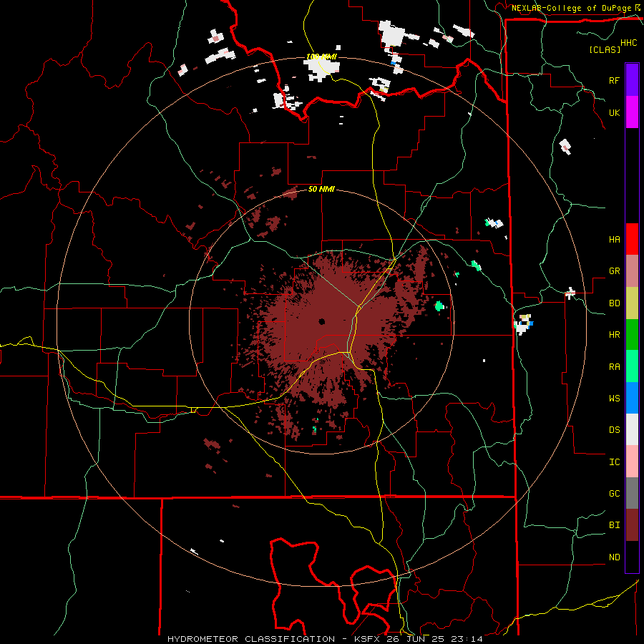Click the HR dark green legend swatch
This screenshot has height=644, width=644.
pos(632,335)
